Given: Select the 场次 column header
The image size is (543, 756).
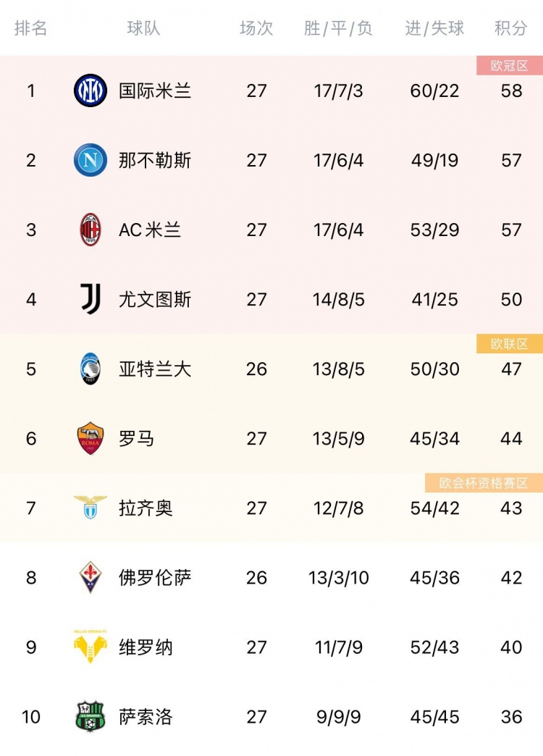Looking at the screenshot, I should coord(256,28).
